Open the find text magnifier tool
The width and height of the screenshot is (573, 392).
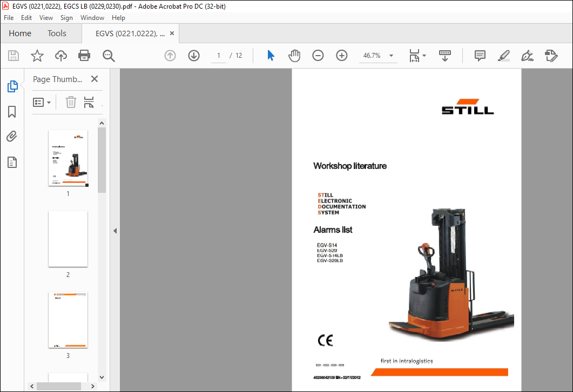coord(109,56)
